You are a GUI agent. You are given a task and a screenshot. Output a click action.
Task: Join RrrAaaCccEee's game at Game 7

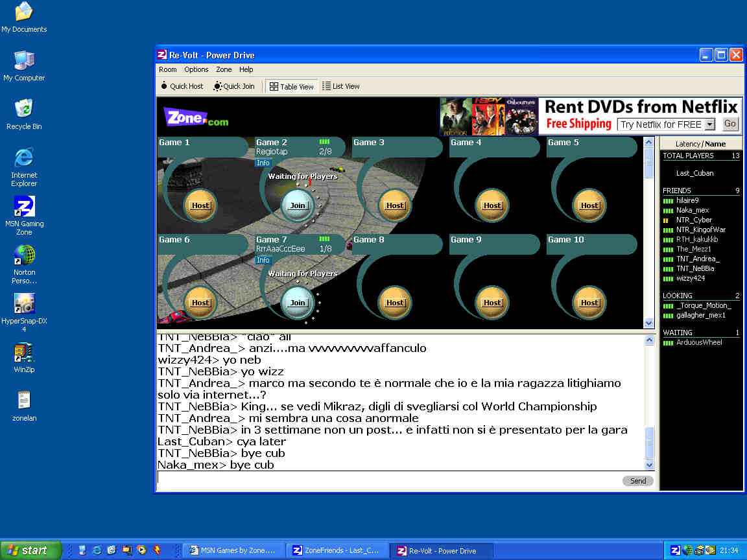(x=298, y=303)
